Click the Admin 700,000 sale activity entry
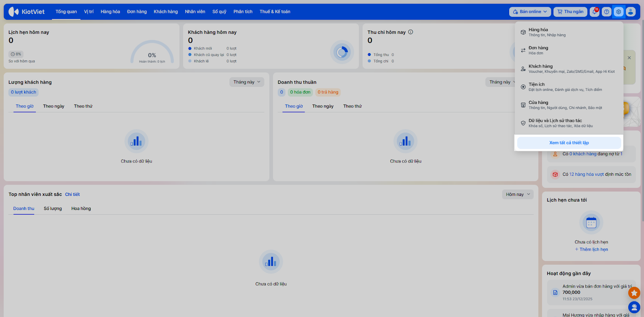Image resolution: width=644 pixels, height=317 pixels. 591,292
